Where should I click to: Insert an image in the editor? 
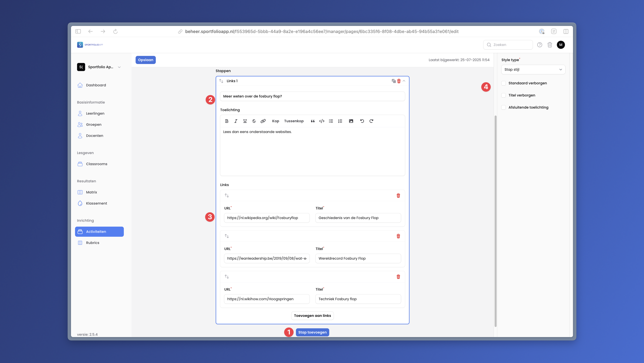[351, 121]
